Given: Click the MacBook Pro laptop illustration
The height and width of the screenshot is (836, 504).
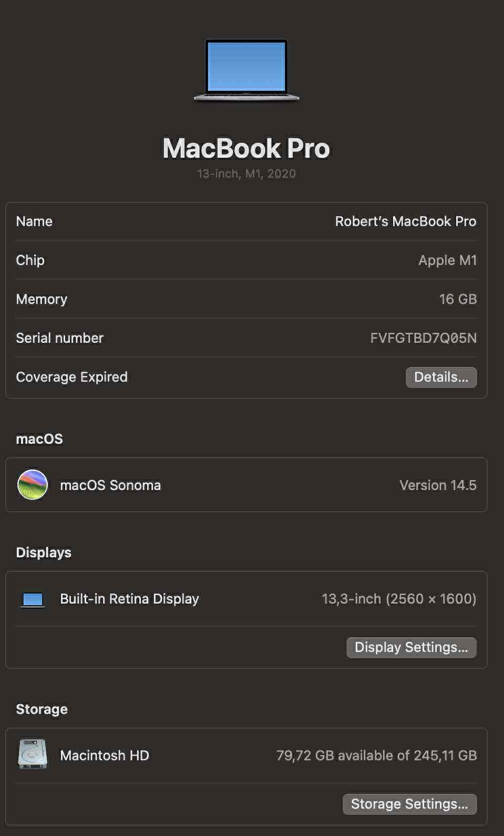Looking at the screenshot, I should [246, 69].
